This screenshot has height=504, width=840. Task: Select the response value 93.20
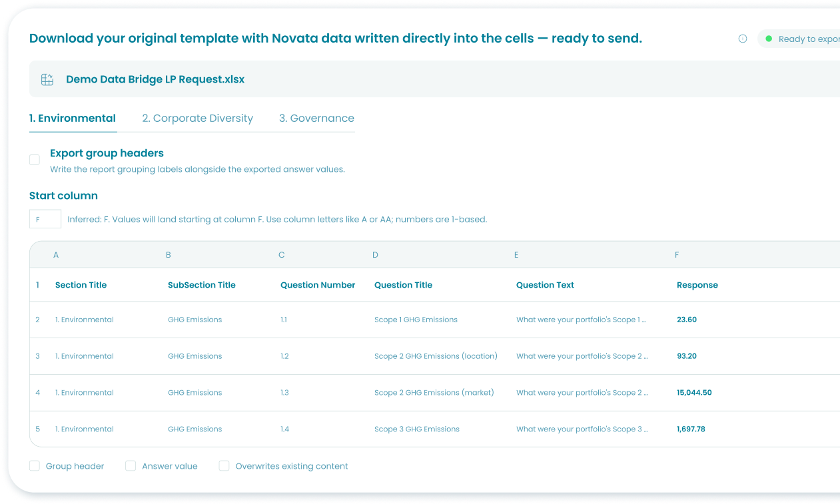[687, 356]
